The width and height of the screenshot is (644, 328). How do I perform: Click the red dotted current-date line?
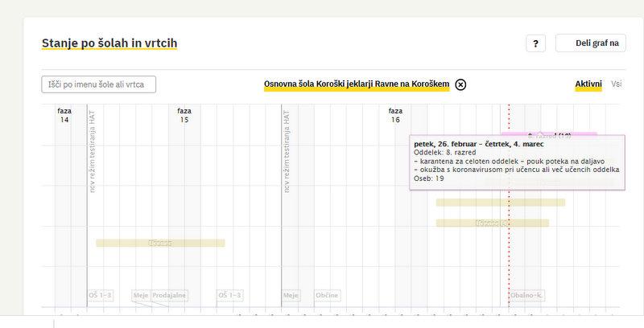[509, 241]
